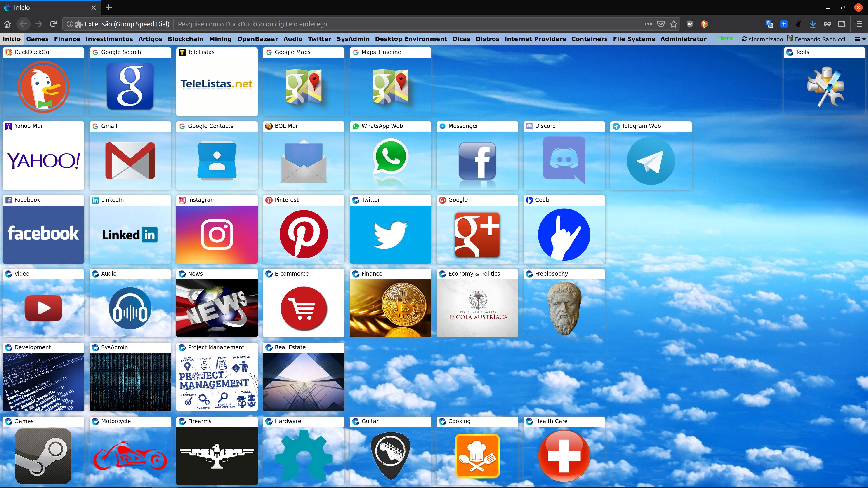Click the Blockchain tab in bookmarks bar
Viewport: 868px width, 488px height.
click(x=185, y=39)
